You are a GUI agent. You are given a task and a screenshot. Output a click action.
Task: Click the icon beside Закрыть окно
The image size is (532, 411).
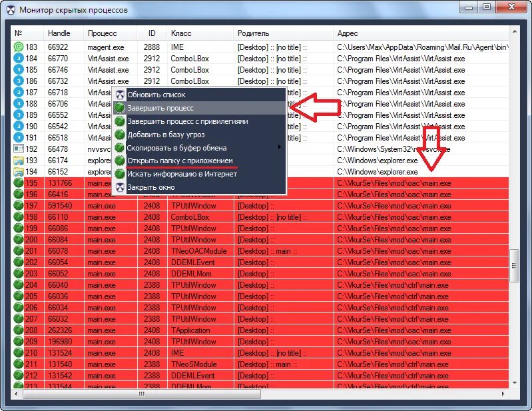click(120, 187)
